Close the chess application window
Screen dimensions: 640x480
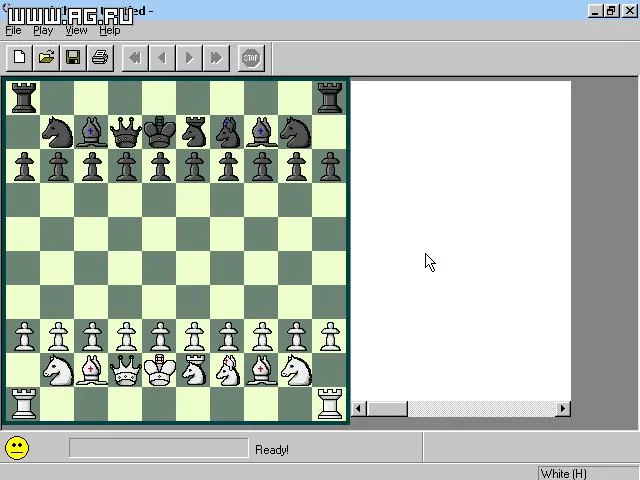pyautogui.click(x=629, y=11)
